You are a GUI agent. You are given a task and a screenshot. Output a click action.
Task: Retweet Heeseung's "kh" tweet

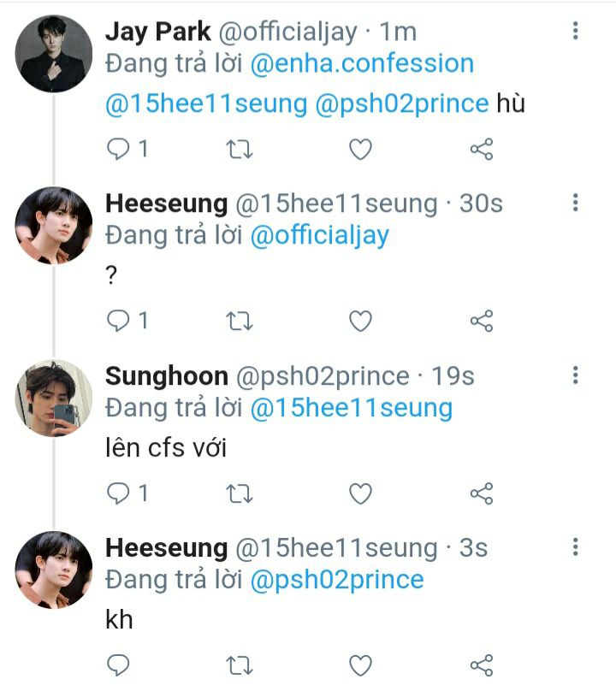239,664
